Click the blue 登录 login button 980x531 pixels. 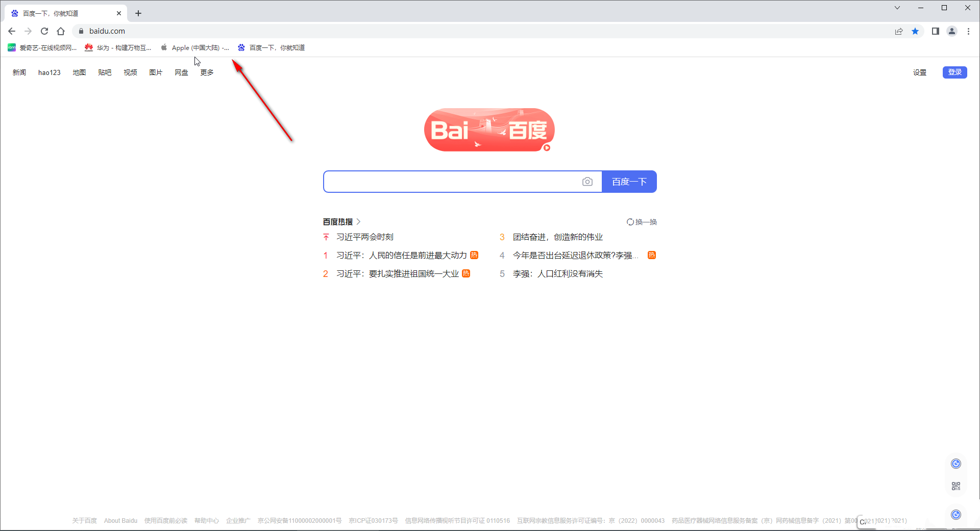click(x=954, y=72)
